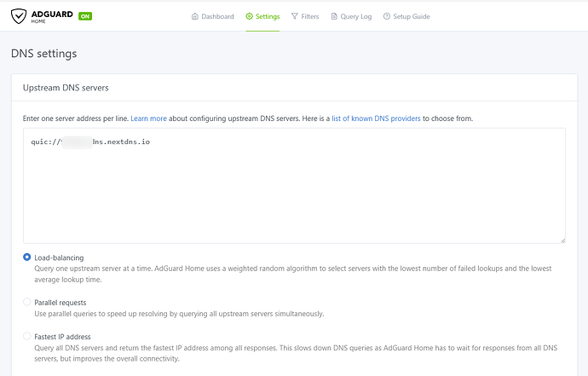Image resolution: width=588 pixels, height=376 pixels.
Task: Click the upstream textarea resize grip
Action: point(562,240)
